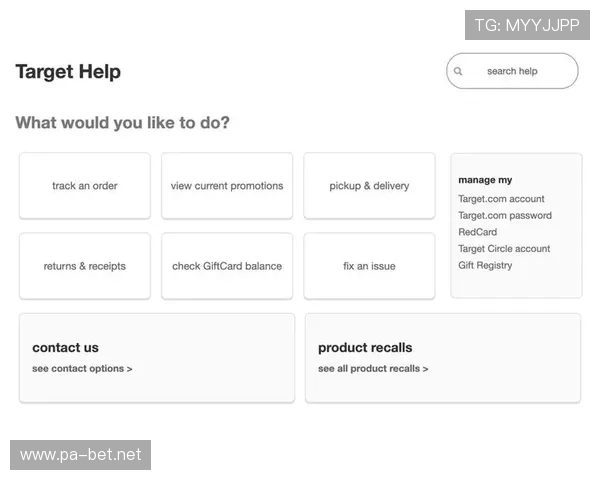
Task: Choose returns & receipts tile
Action: coord(85,266)
